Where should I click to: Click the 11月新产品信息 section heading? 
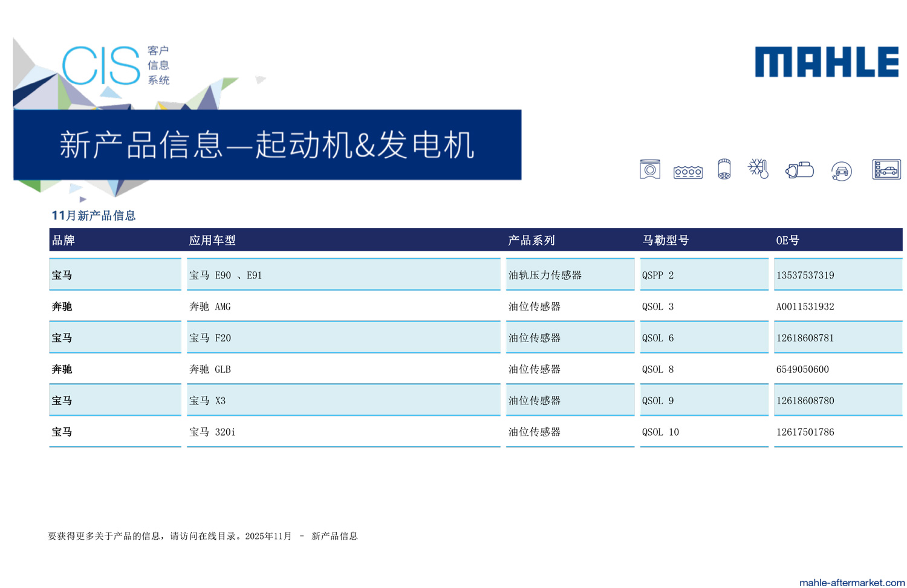point(94,216)
